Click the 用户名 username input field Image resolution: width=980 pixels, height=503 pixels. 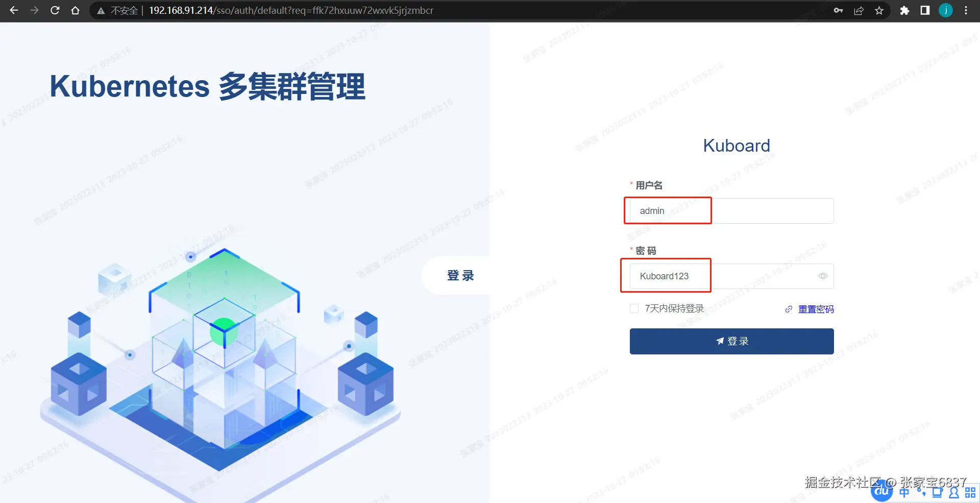pyautogui.click(x=731, y=211)
